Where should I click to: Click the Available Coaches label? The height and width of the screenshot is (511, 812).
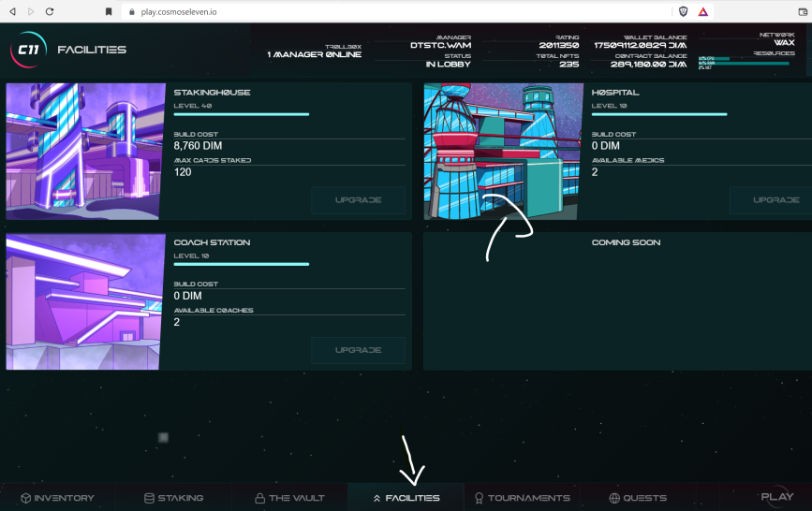pos(214,310)
